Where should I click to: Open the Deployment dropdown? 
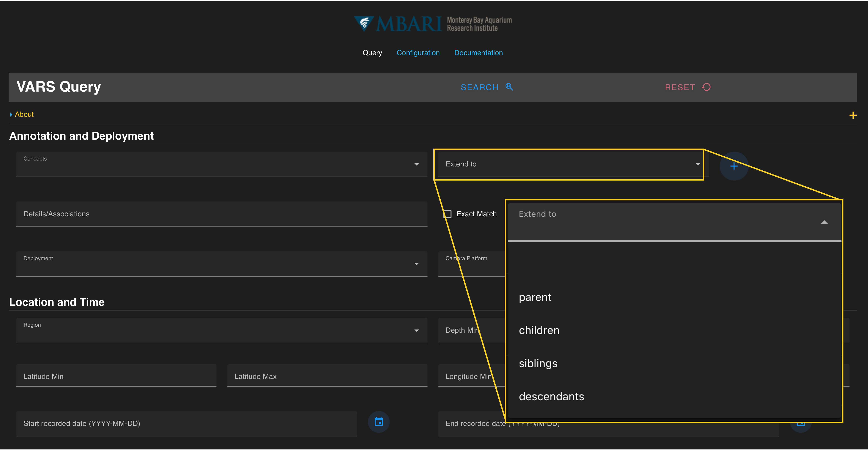coord(416,264)
